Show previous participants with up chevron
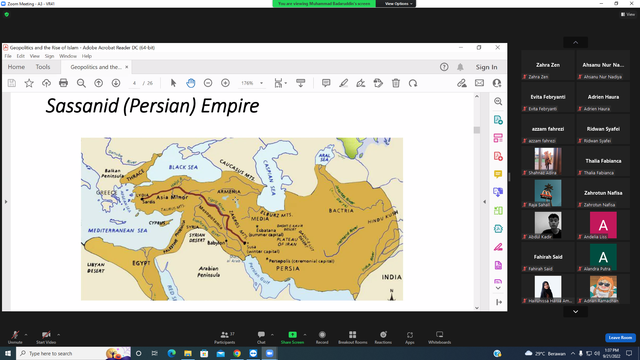The height and width of the screenshot is (360, 640). [576, 42]
